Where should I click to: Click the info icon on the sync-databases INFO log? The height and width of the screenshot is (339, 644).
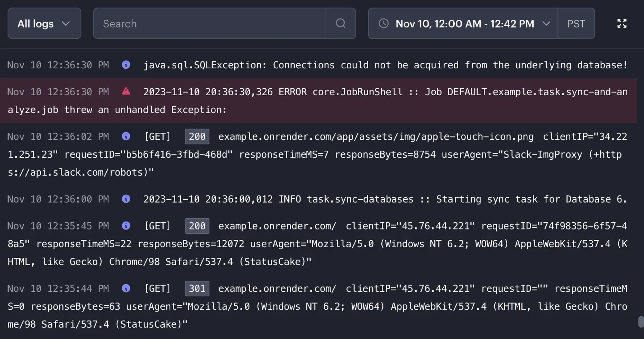pos(126,199)
